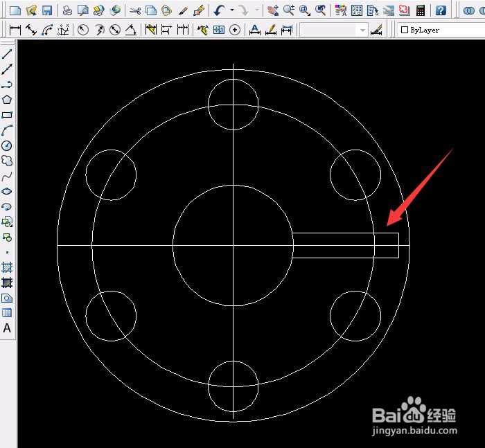Activate Match Properties brush
Image resolution: width=485 pixels, height=448 pixels.
(183, 10)
